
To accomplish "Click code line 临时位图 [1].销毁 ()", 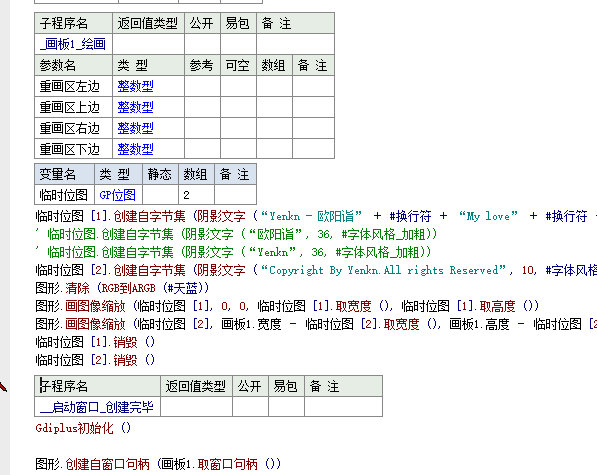I will tap(95, 342).
